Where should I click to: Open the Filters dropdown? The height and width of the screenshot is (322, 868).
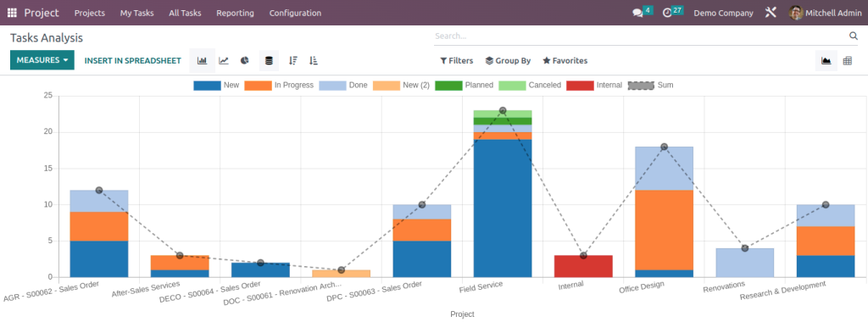click(x=457, y=60)
